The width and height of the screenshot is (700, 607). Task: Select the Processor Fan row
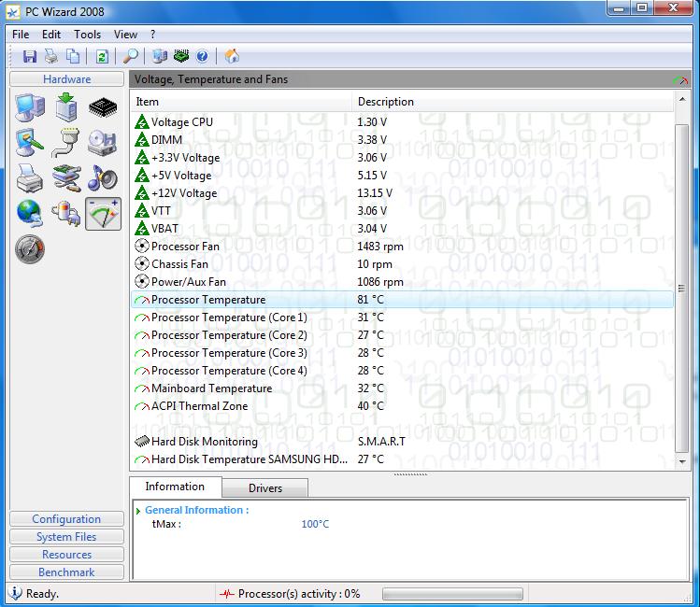(402, 247)
